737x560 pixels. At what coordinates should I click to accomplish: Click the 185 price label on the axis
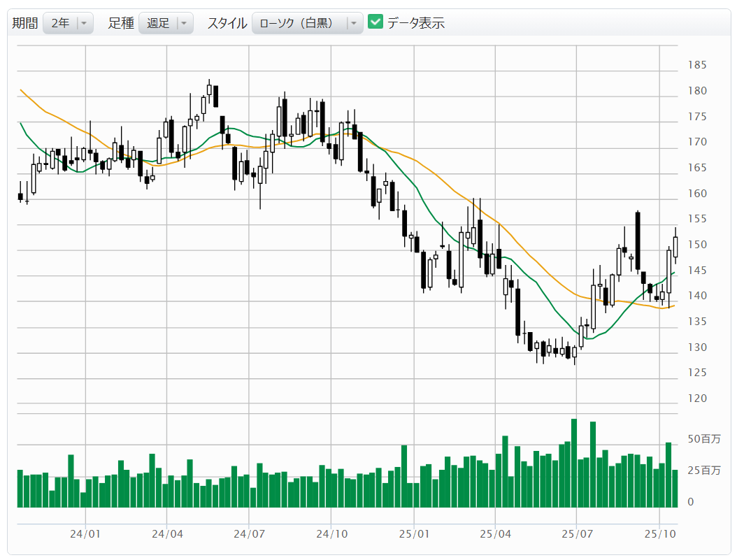[x=697, y=65]
